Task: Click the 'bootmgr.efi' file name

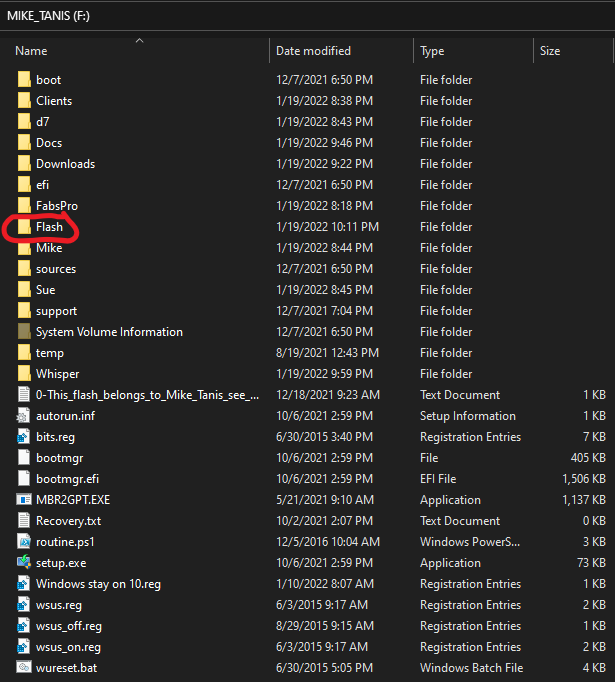Action: [67, 479]
